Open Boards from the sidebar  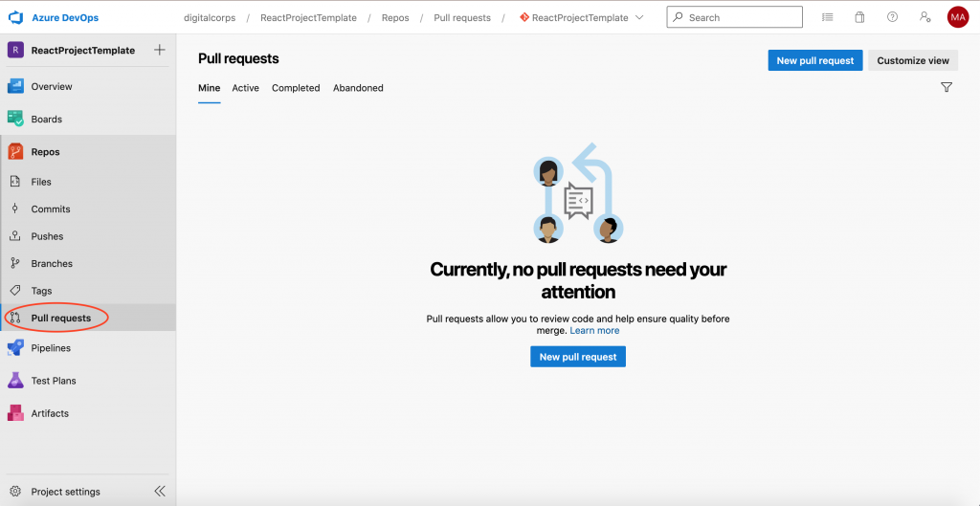coord(46,120)
